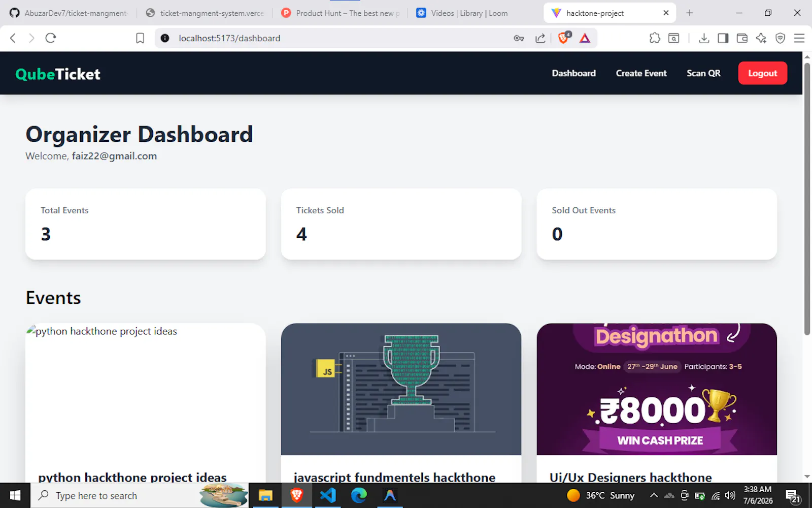This screenshot has width=812, height=508.
Task: Open Brave browser taskbar icon
Action: (297, 495)
